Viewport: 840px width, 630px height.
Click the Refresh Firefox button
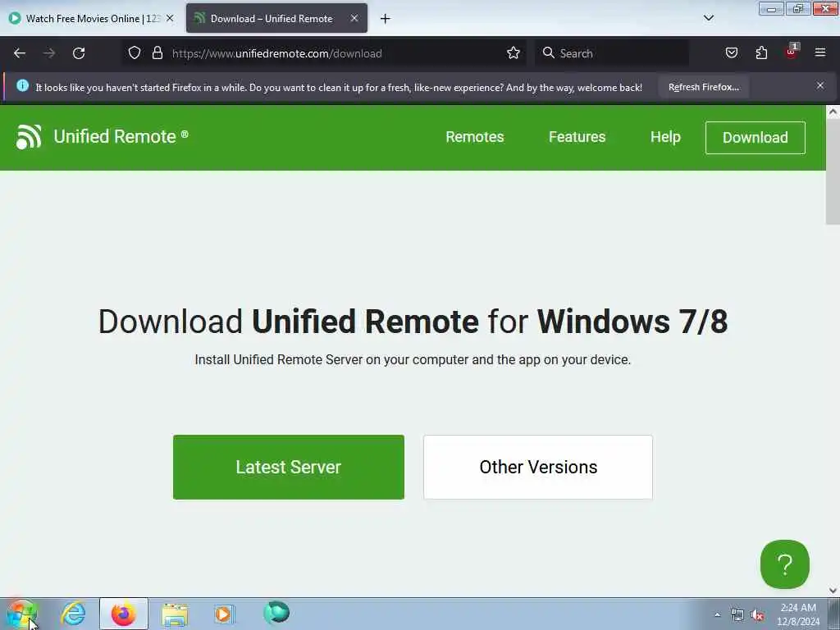pos(703,87)
